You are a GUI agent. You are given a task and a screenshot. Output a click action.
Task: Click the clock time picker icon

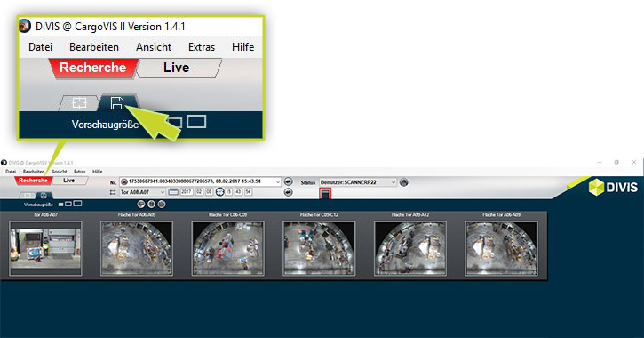220,192
